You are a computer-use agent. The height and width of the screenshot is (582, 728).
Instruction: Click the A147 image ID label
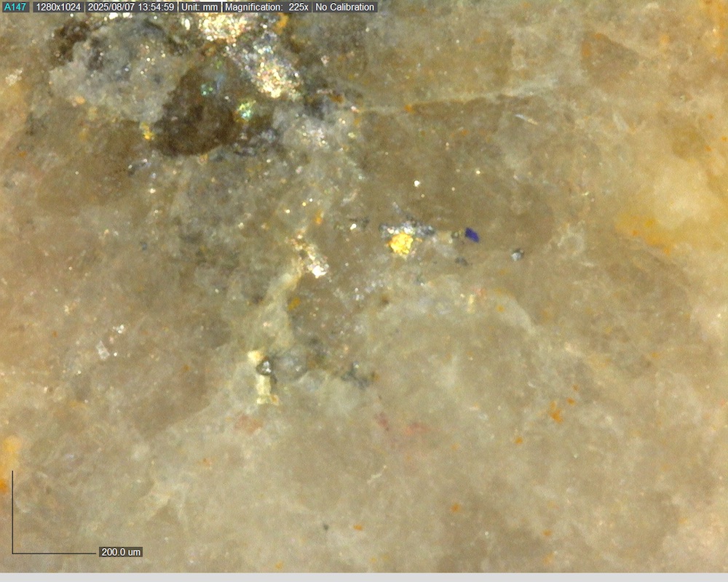pos(15,7)
